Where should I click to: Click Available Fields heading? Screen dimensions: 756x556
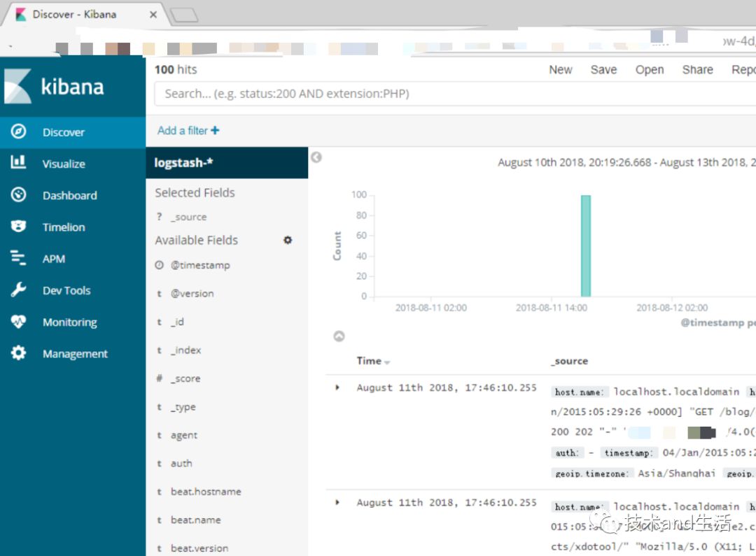click(197, 240)
